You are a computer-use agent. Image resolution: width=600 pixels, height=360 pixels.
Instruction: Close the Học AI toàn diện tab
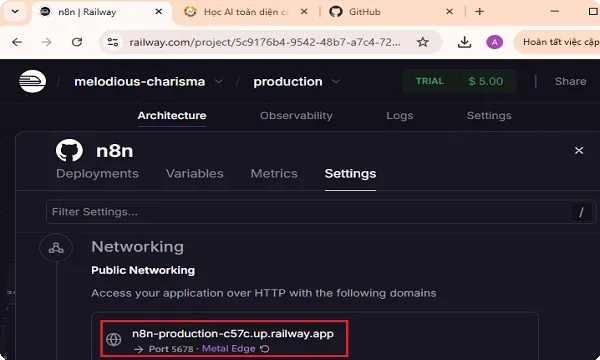click(x=304, y=12)
